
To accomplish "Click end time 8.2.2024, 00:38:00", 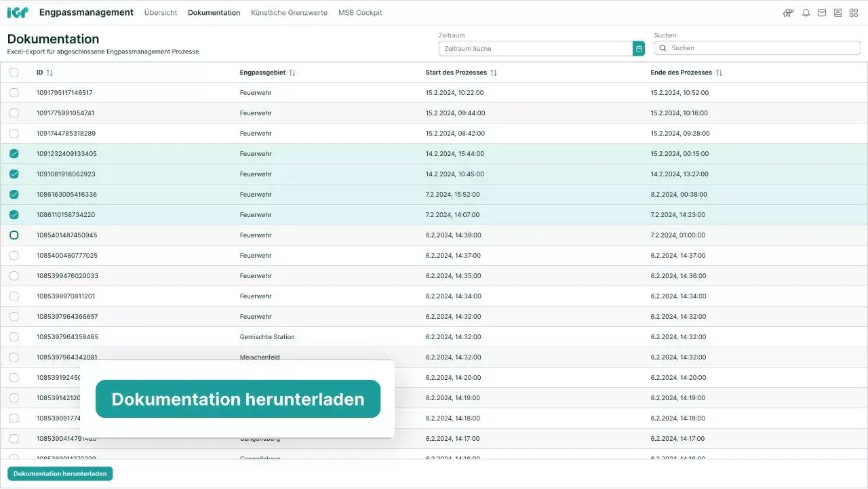I will (679, 195).
